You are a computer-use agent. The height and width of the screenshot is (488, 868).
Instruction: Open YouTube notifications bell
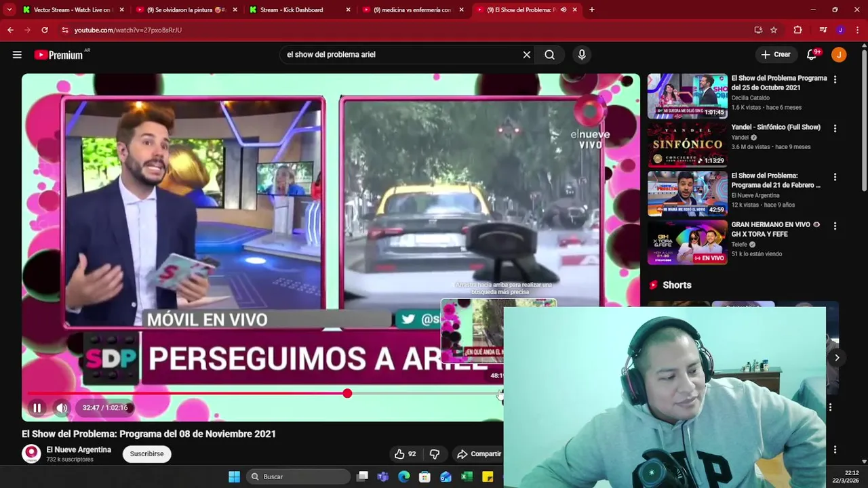tap(812, 55)
